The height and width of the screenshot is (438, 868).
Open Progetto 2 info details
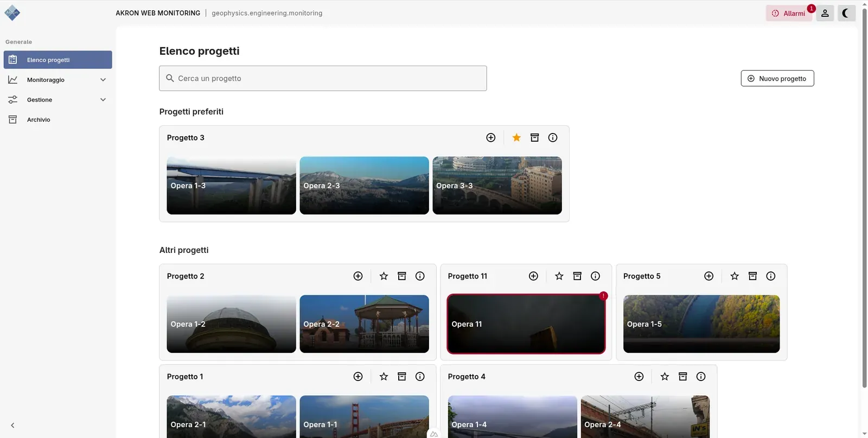[420, 276]
